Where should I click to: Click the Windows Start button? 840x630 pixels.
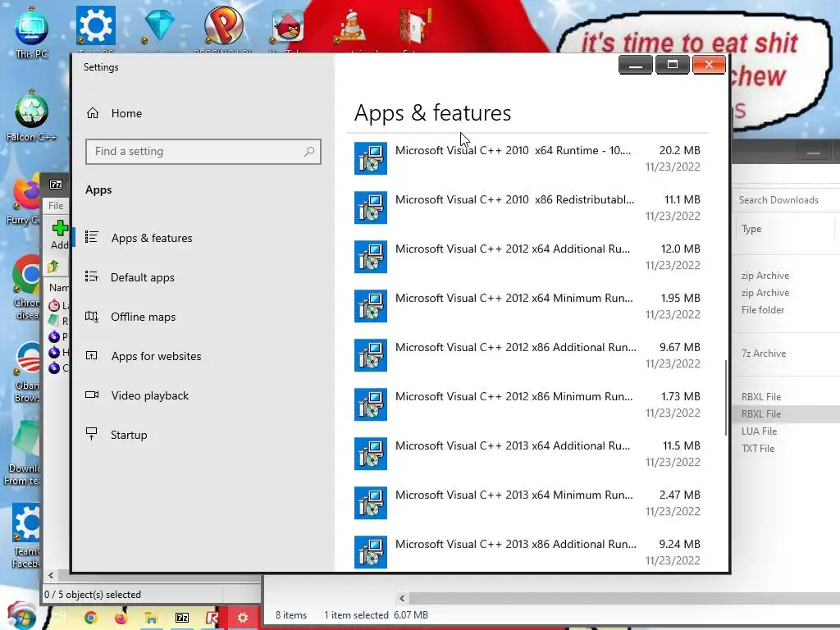21,616
